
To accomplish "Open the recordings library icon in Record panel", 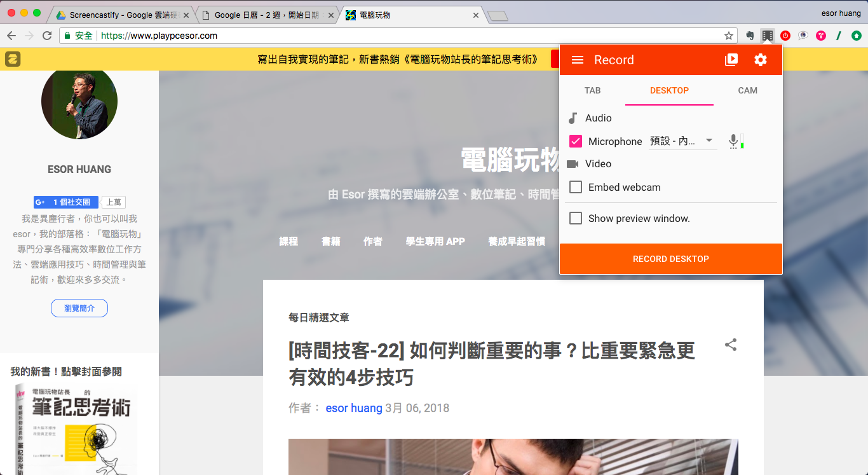I will 731,60.
